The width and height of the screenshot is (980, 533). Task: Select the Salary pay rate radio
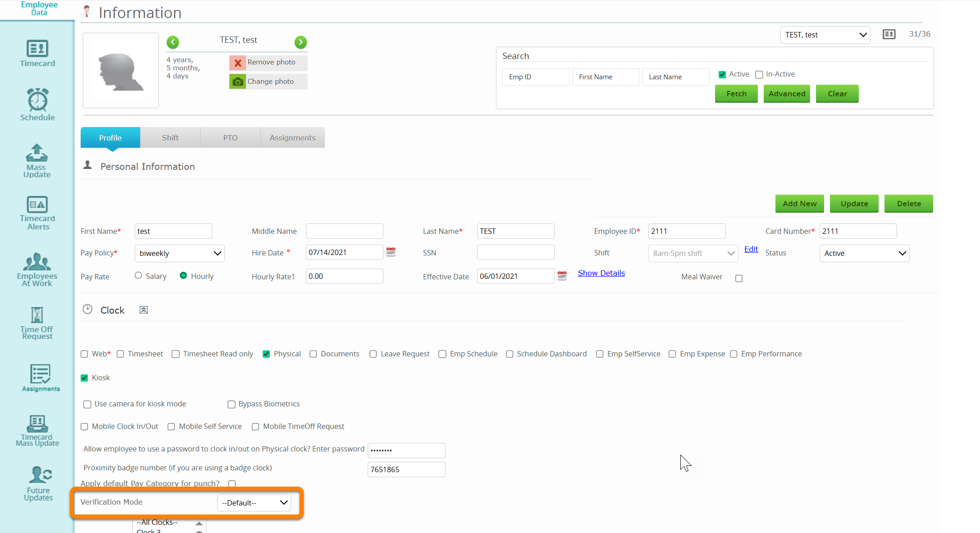pyautogui.click(x=138, y=276)
